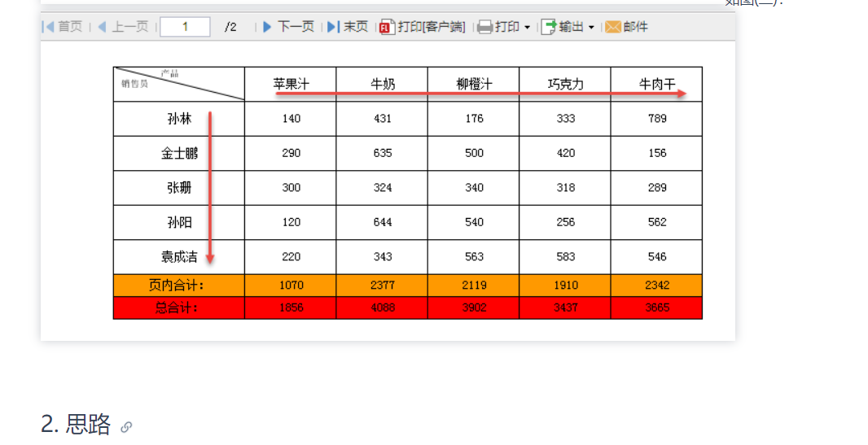Click the 巧克力 column header
The height and width of the screenshot is (445, 868).
click(565, 84)
